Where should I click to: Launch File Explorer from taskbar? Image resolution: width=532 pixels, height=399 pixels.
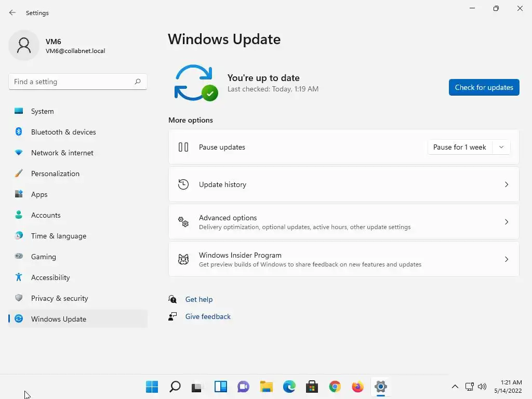[267, 387]
